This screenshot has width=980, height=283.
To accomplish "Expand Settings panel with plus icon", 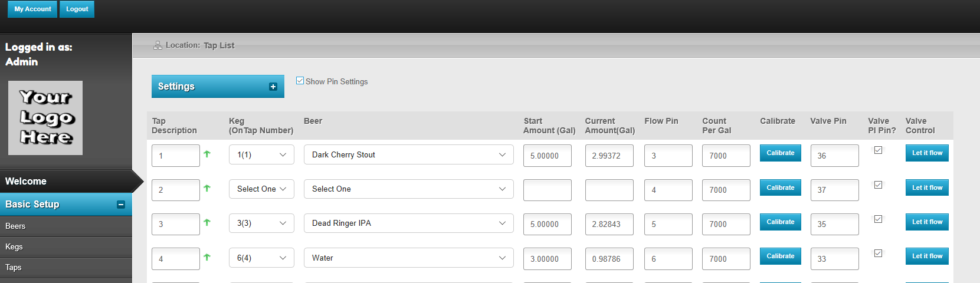I will coord(273,87).
